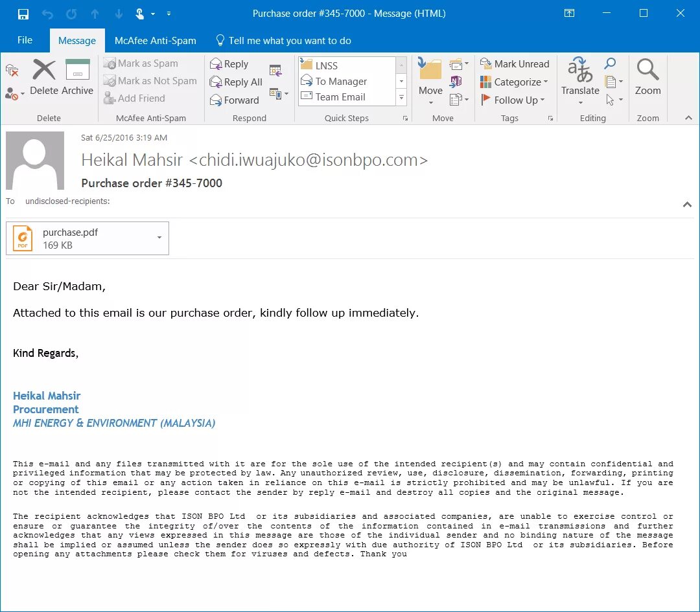Open purchase.pdf attachment dropdown menu

click(x=159, y=238)
